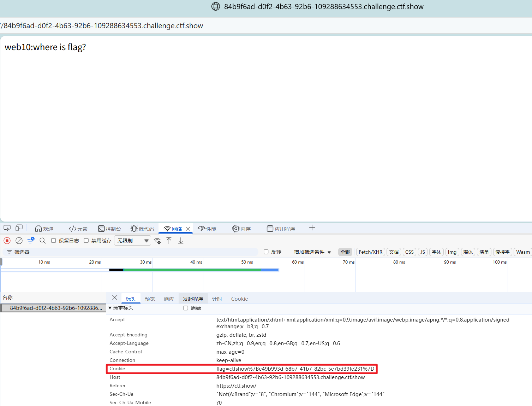The height and width of the screenshot is (406, 532).
Task: Tick the 原始 (Raw) checkbox
Action: pyautogui.click(x=186, y=308)
